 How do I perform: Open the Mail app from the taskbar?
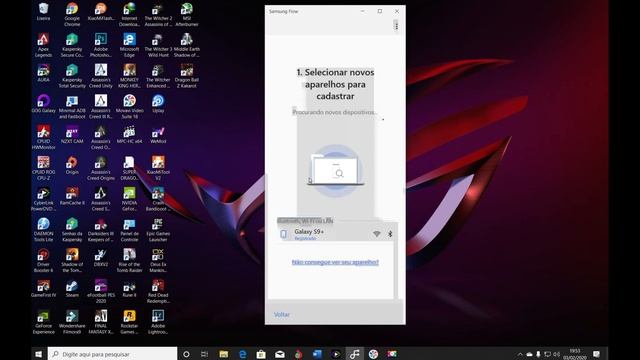click(280, 354)
